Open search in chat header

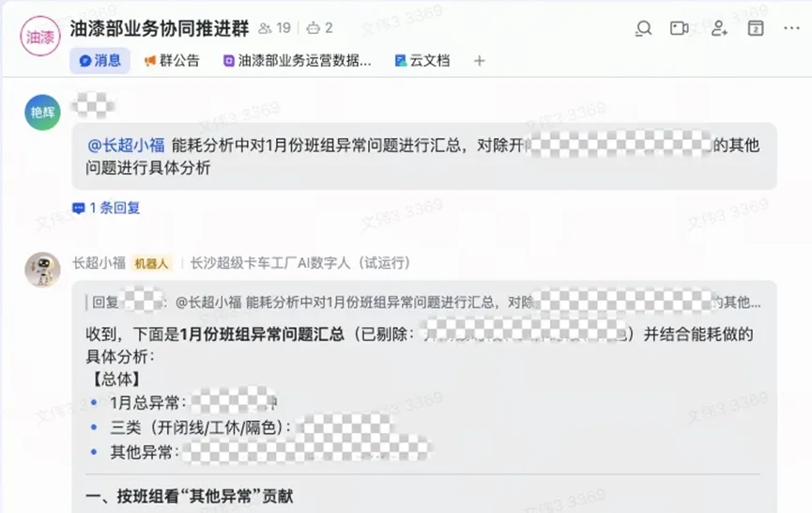click(643, 28)
